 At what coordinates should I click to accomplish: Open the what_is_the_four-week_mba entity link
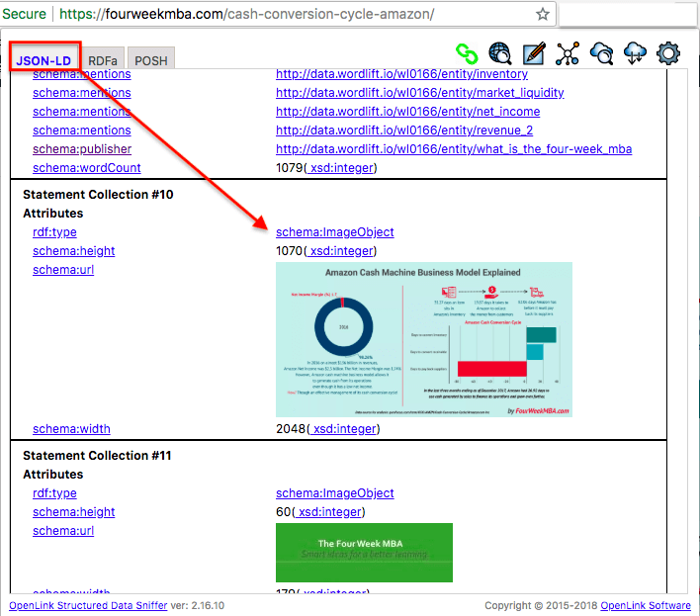click(454, 149)
